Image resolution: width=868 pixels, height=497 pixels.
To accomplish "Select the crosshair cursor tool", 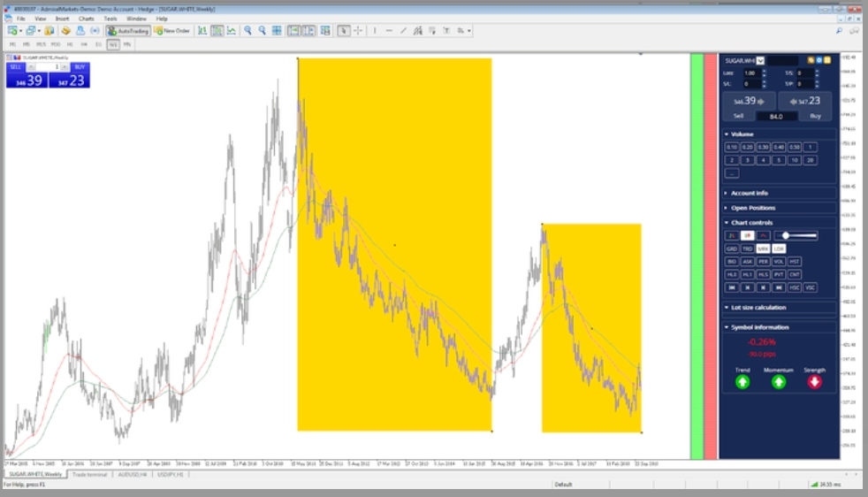I will 358,30.
